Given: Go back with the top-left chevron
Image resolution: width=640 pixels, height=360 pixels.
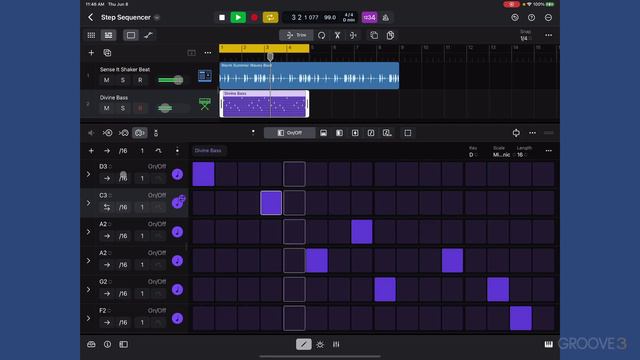Looking at the screenshot, I should point(90,17).
